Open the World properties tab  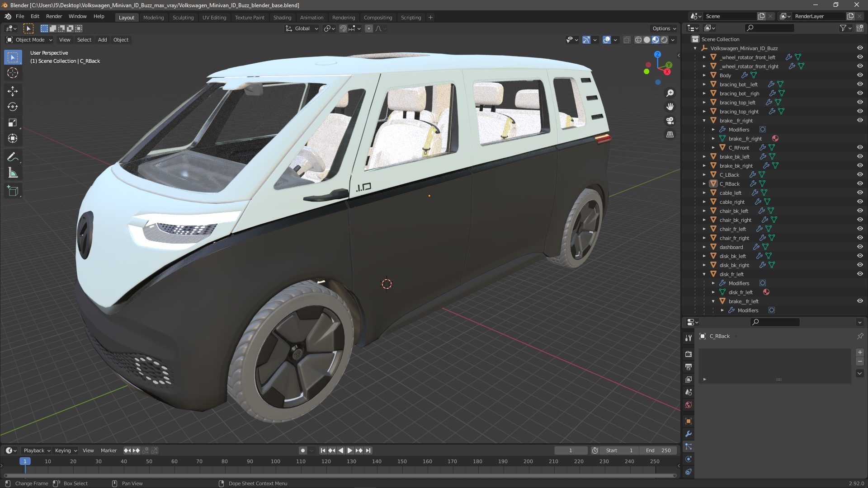coord(688,404)
